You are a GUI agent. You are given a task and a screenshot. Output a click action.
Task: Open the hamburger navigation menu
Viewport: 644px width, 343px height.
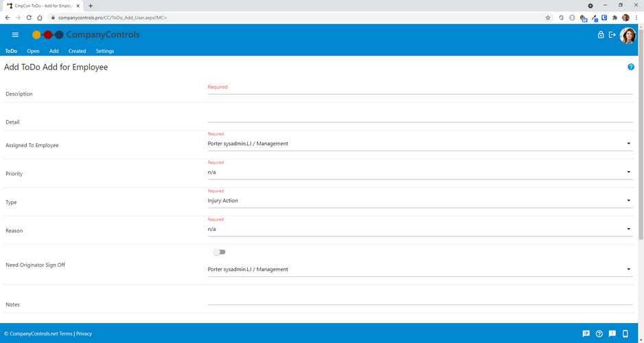click(15, 35)
